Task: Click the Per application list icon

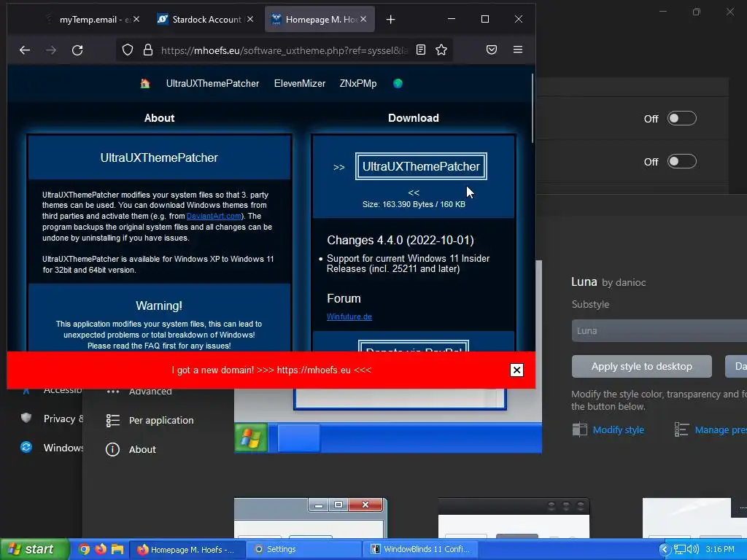Action: pos(113,421)
